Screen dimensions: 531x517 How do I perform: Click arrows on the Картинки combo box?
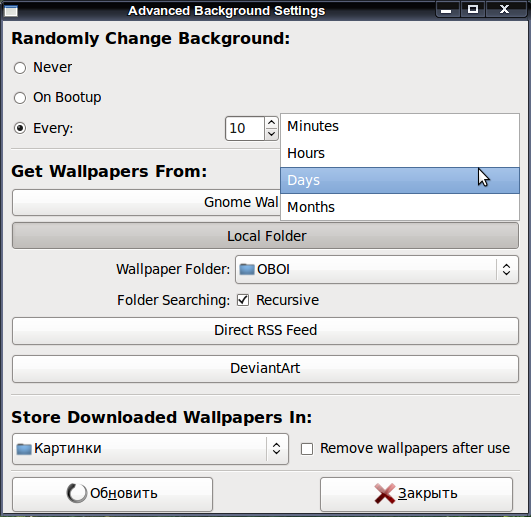(x=276, y=449)
